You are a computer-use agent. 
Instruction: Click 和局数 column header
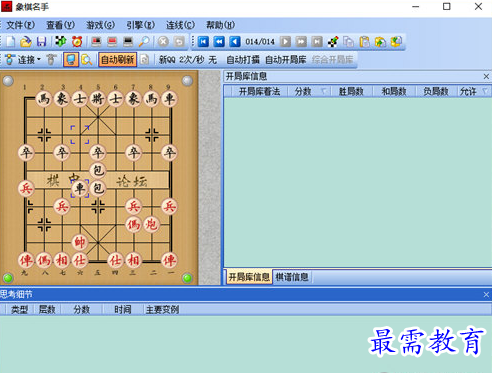point(394,91)
